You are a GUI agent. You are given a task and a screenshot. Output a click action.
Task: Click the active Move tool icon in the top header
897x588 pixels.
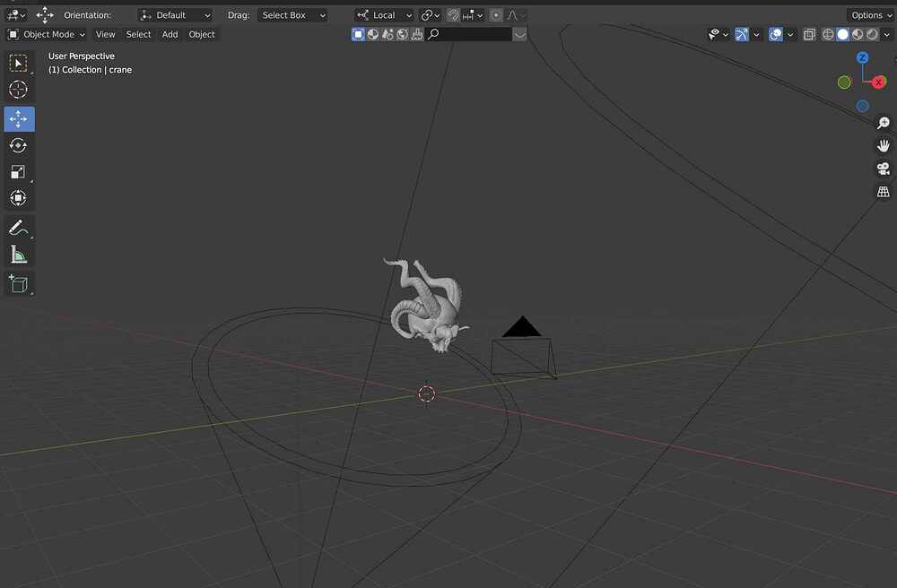click(x=45, y=15)
